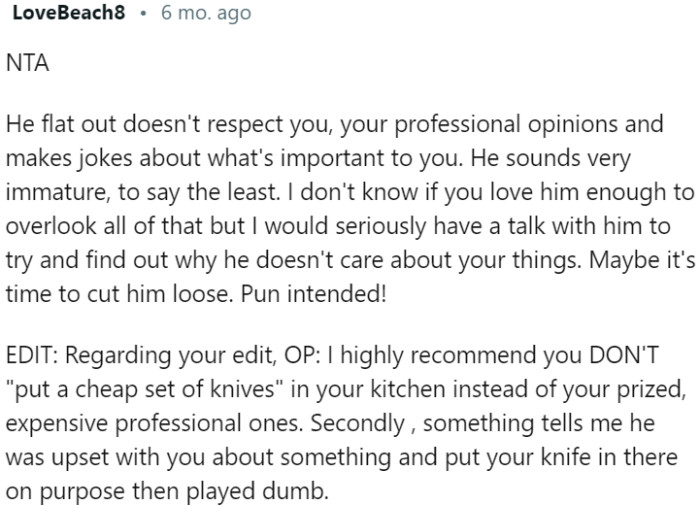This screenshot has width=700, height=505.
Task: Click the phrase "makes jokes about"
Action: [x=79, y=156]
